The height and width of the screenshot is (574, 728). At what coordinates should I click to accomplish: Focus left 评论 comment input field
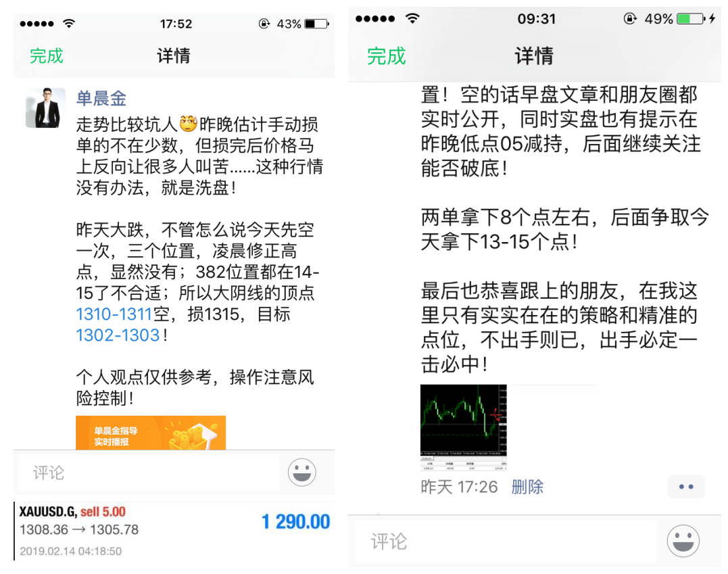pyautogui.click(x=149, y=473)
